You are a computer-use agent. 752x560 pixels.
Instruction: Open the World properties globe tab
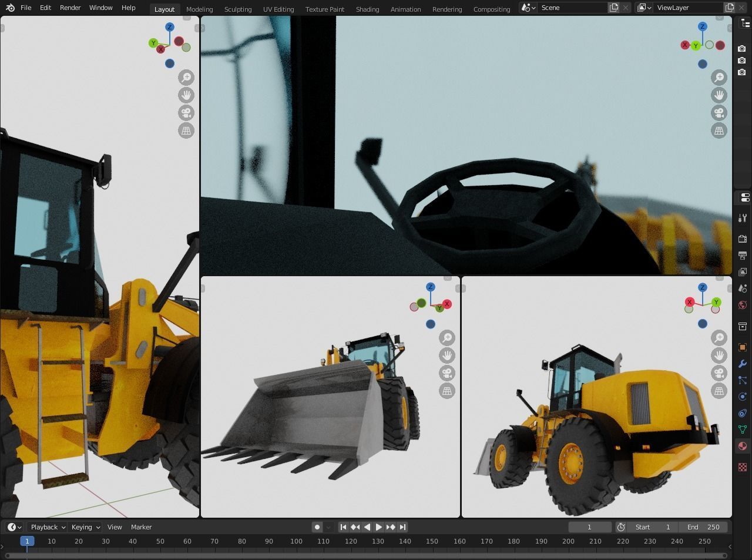743,305
